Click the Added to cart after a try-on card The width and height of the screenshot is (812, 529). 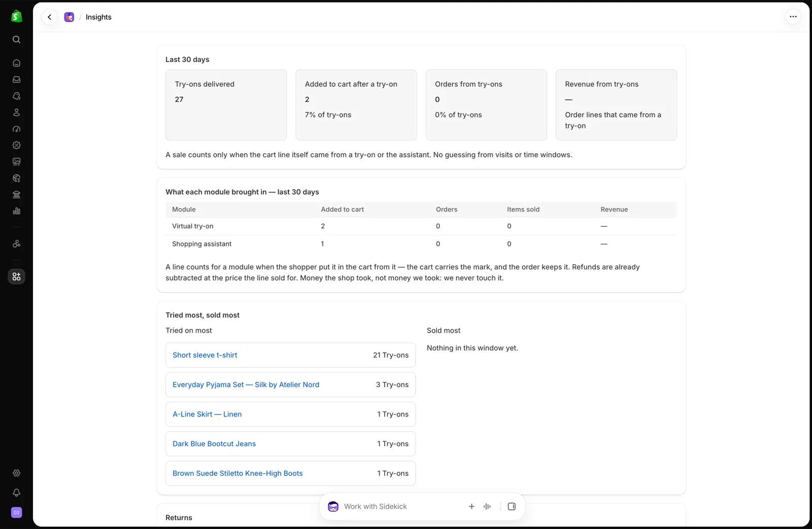point(356,105)
